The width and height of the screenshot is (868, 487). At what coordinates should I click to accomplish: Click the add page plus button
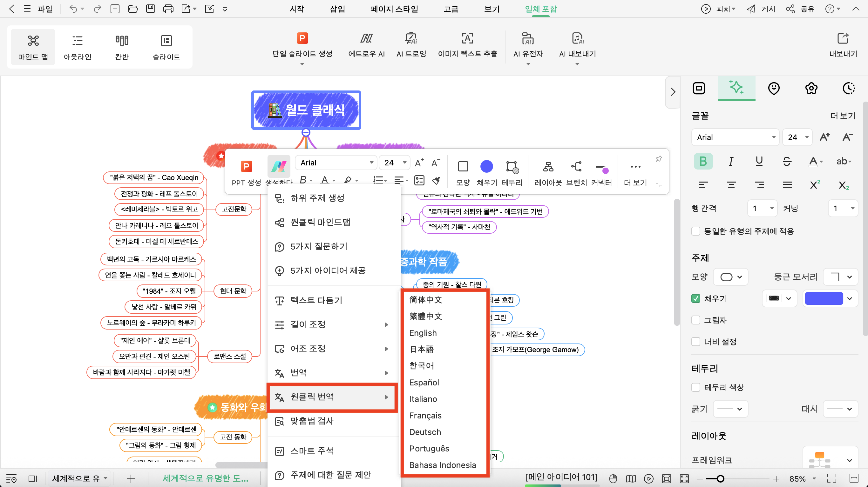tap(131, 478)
